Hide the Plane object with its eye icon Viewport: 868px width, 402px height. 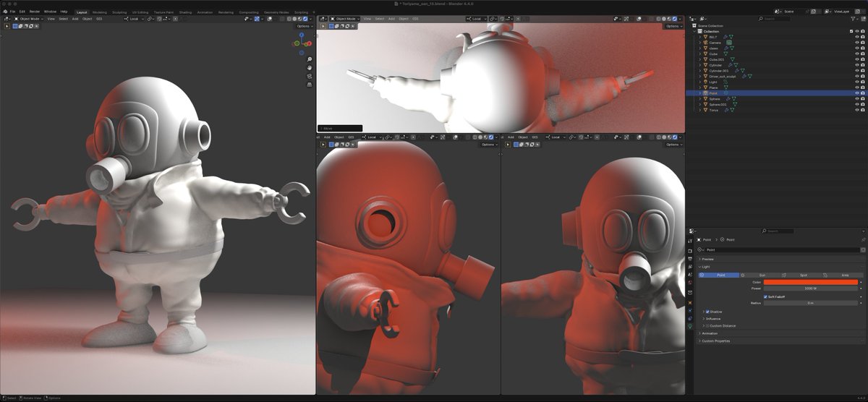tap(857, 87)
